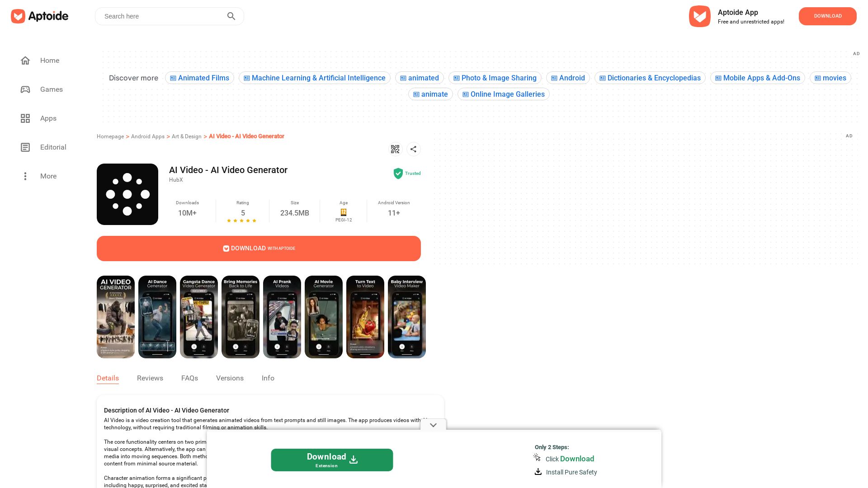Click the 10M+ downloads value
This screenshot has width=868, height=488.
point(187,213)
